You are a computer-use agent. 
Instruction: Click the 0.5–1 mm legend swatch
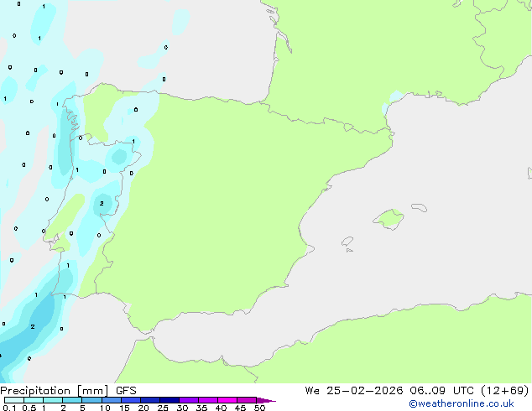point(34,400)
